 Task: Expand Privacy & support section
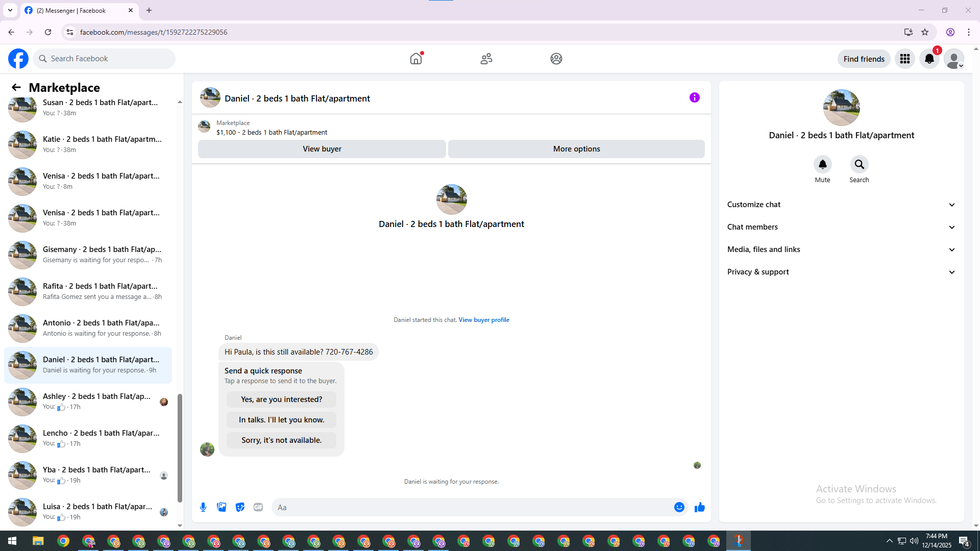(x=841, y=272)
